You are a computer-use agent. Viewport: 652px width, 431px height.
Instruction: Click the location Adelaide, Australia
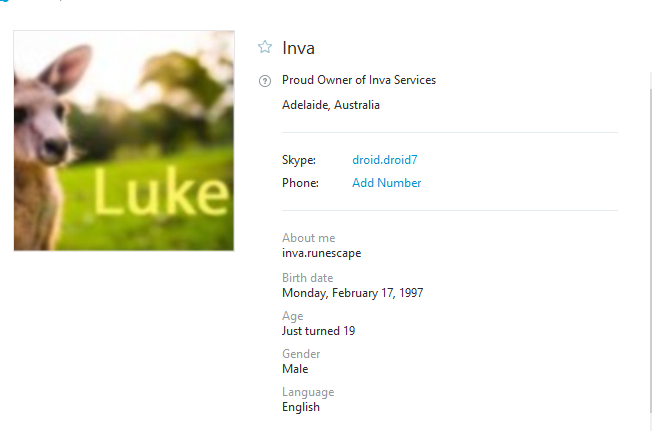pyautogui.click(x=331, y=105)
